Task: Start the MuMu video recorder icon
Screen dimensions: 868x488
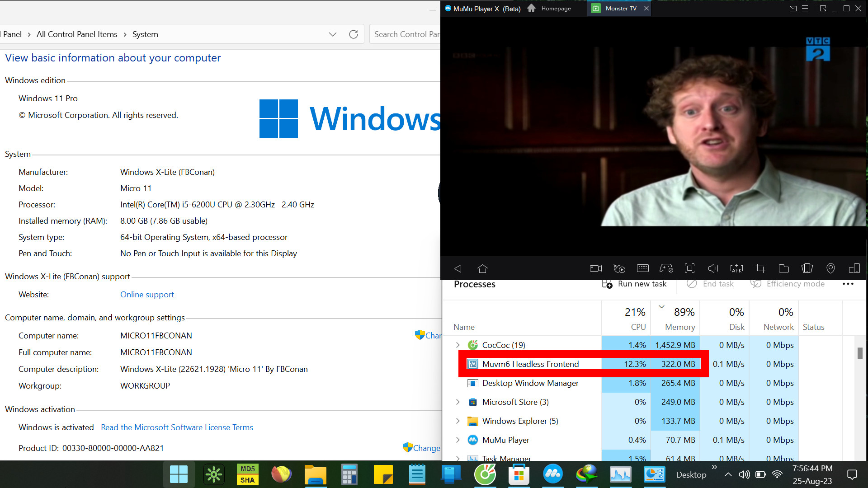Action: [596, 268]
